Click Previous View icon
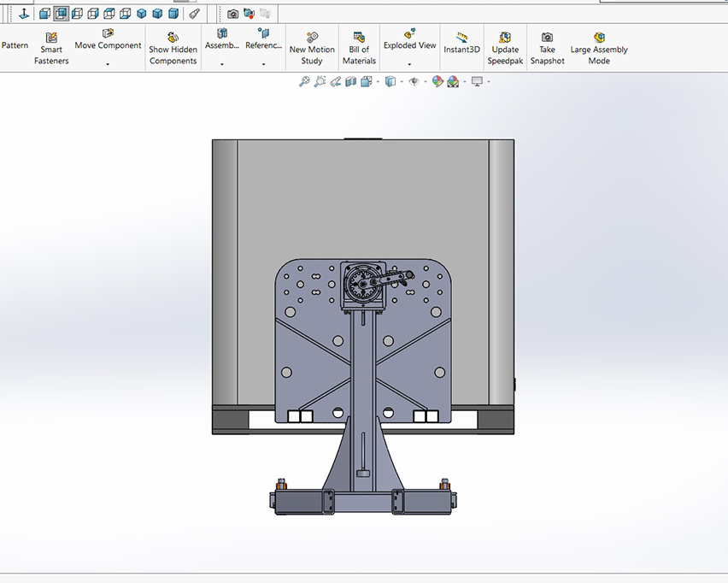 [336, 82]
